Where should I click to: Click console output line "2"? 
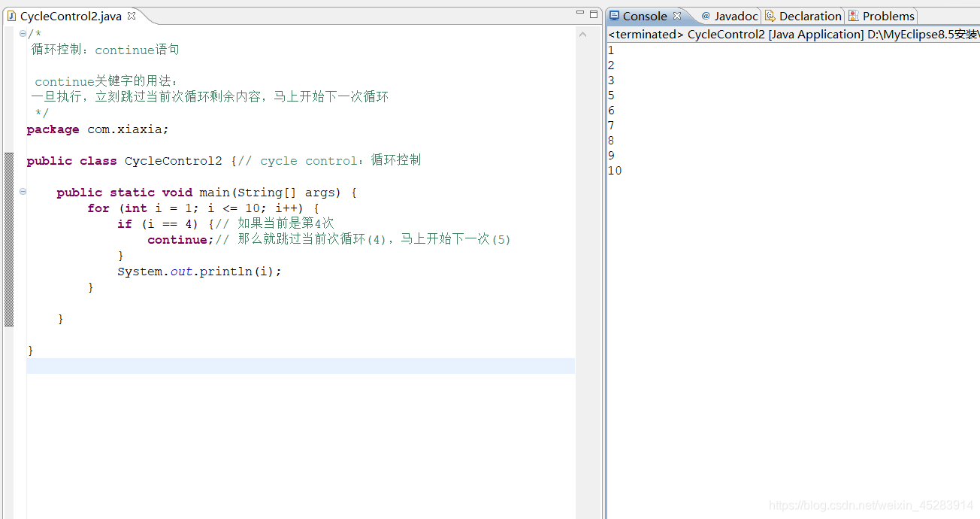point(611,65)
